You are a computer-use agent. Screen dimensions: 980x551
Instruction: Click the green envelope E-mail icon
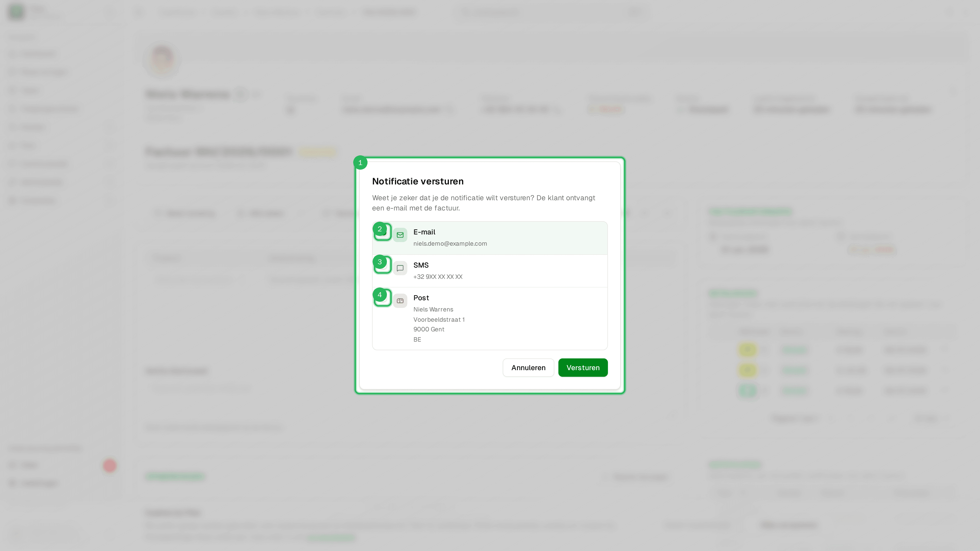tap(400, 235)
